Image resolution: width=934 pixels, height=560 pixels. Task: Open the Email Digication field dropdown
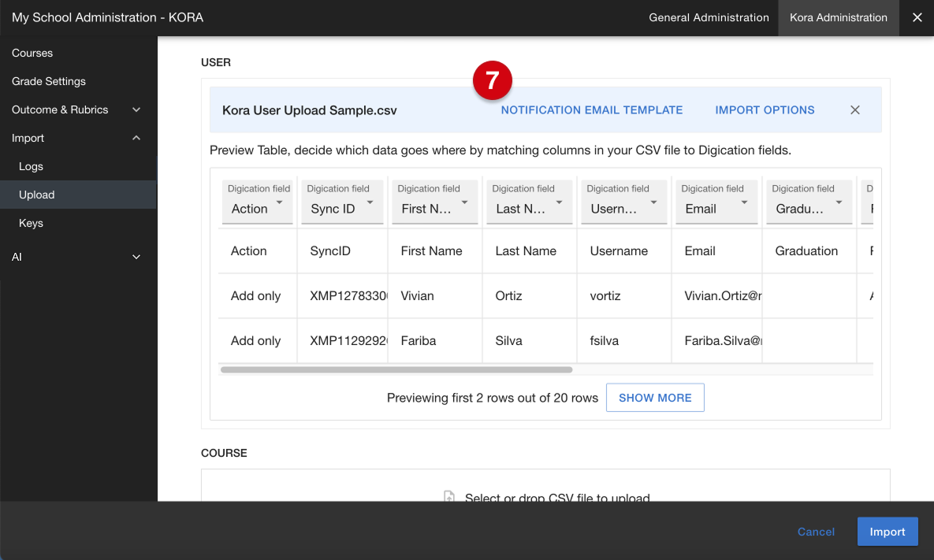point(716,201)
